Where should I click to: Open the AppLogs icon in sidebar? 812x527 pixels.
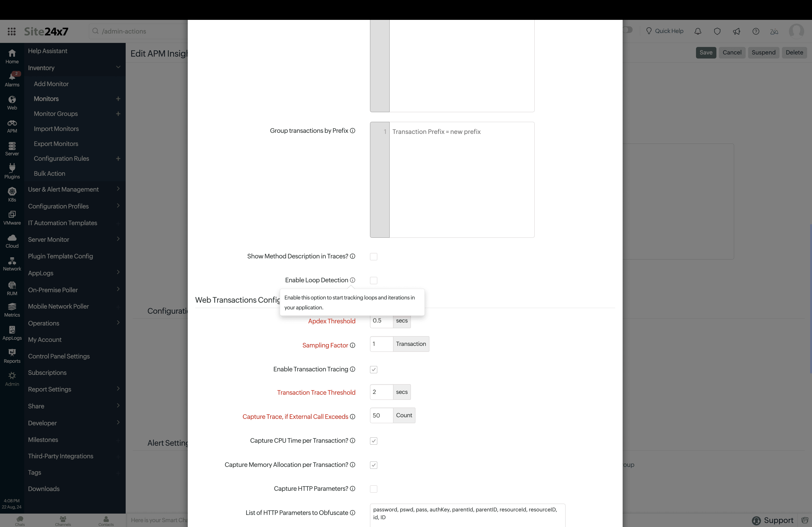coord(12,330)
